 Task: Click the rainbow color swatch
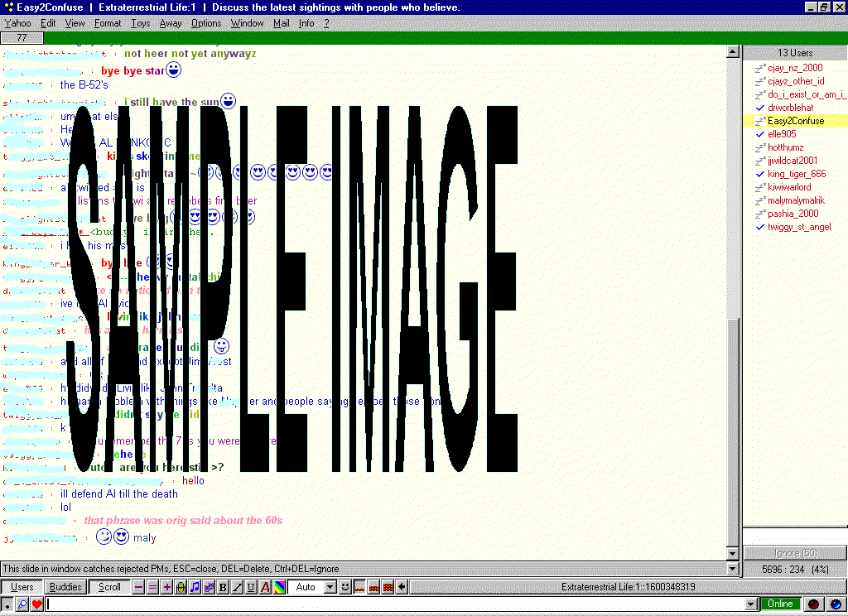pos(278,586)
